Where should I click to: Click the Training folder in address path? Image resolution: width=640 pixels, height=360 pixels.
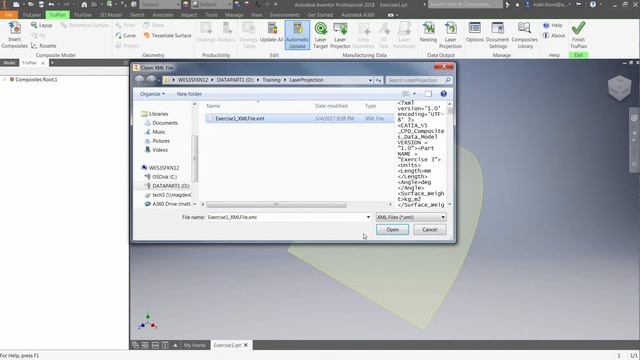[271, 80]
